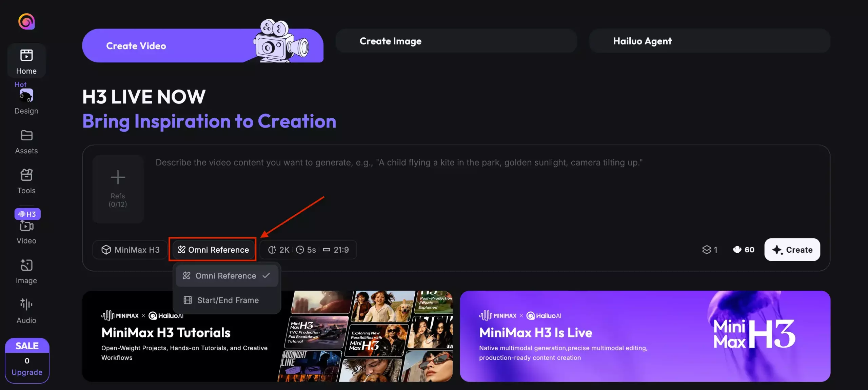Viewport: 868px width, 390px height.
Task: Switch to the Hailuo Agent tab
Action: pos(710,41)
